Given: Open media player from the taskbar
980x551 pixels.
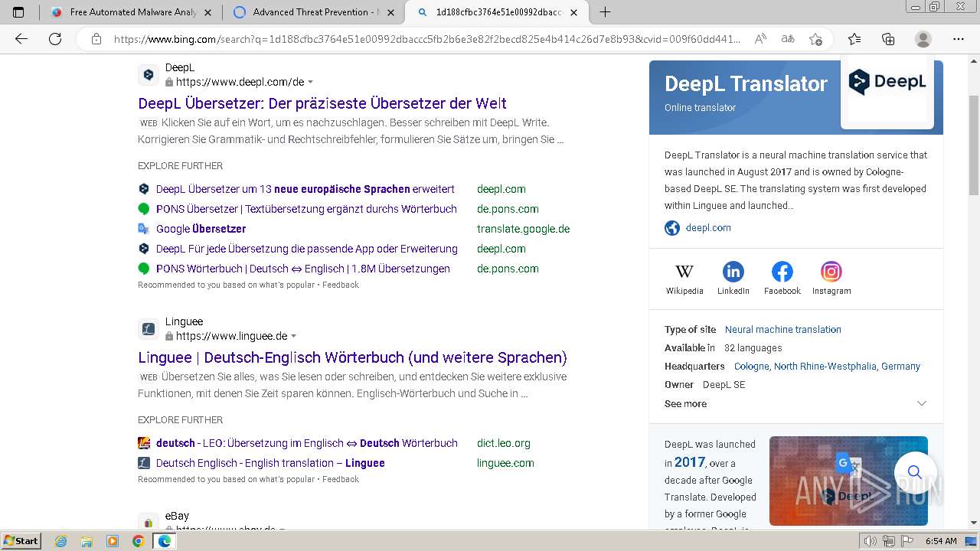Looking at the screenshot, I should pos(113,541).
